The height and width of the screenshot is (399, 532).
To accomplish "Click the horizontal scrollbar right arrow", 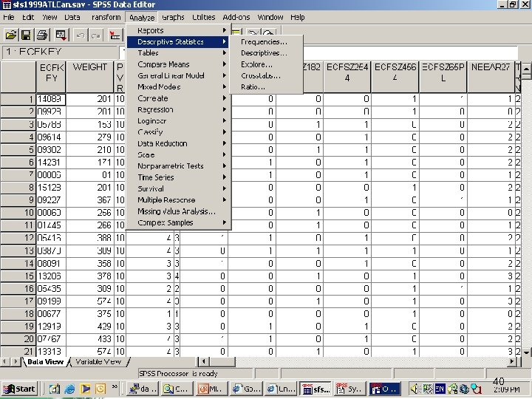I will (512, 361).
